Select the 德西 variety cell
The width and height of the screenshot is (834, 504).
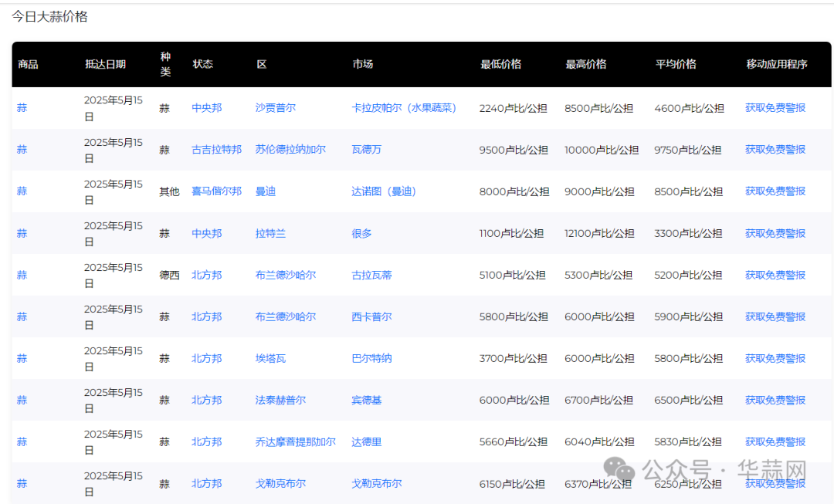pyautogui.click(x=169, y=275)
